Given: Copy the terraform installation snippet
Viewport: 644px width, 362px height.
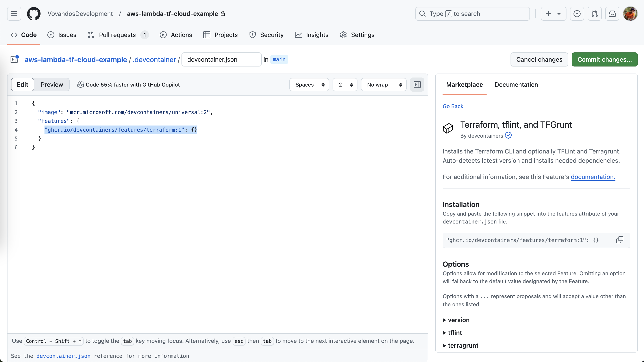Looking at the screenshot, I should (620, 240).
